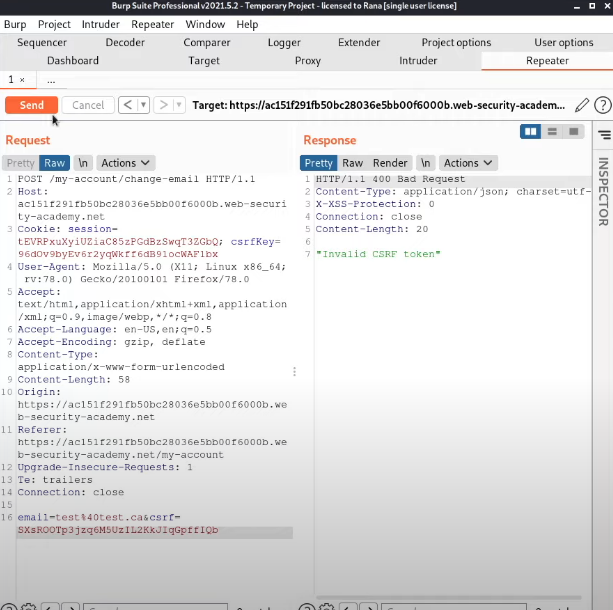613x610 pixels.
Task: Send the request
Action: pos(32,105)
